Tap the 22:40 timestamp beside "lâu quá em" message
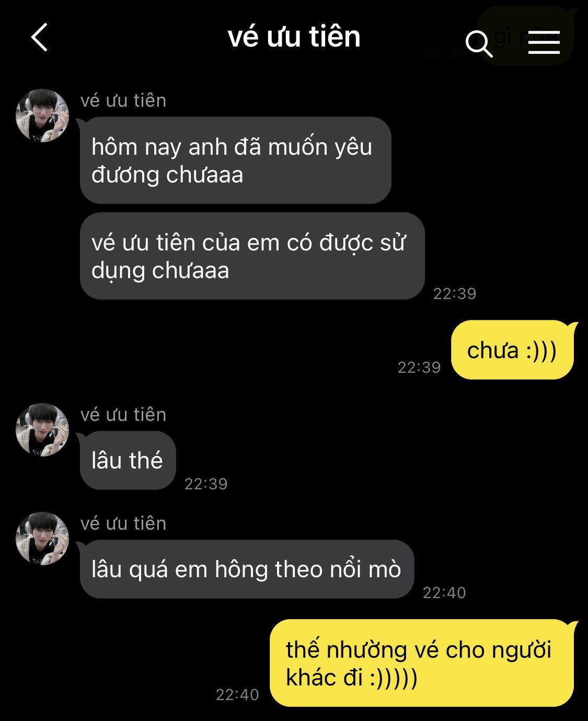The width and height of the screenshot is (588, 721). click(x=444, y=592)
